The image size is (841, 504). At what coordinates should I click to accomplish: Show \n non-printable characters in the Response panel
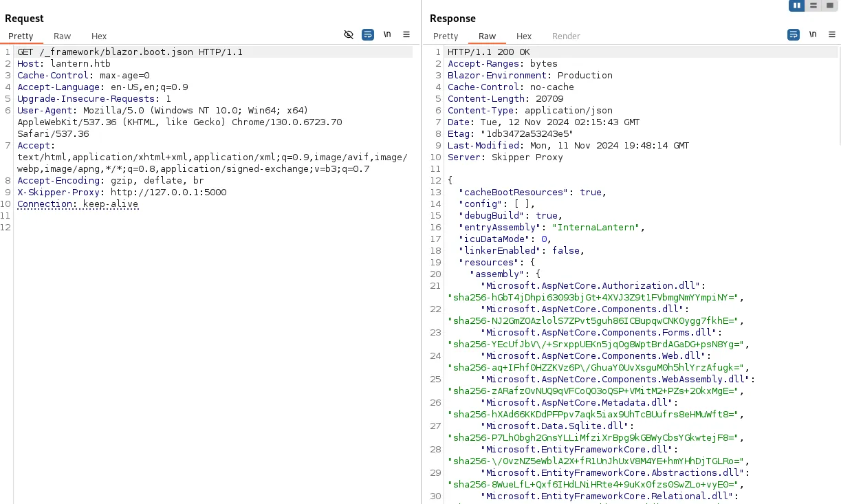(x=813, y=34)
